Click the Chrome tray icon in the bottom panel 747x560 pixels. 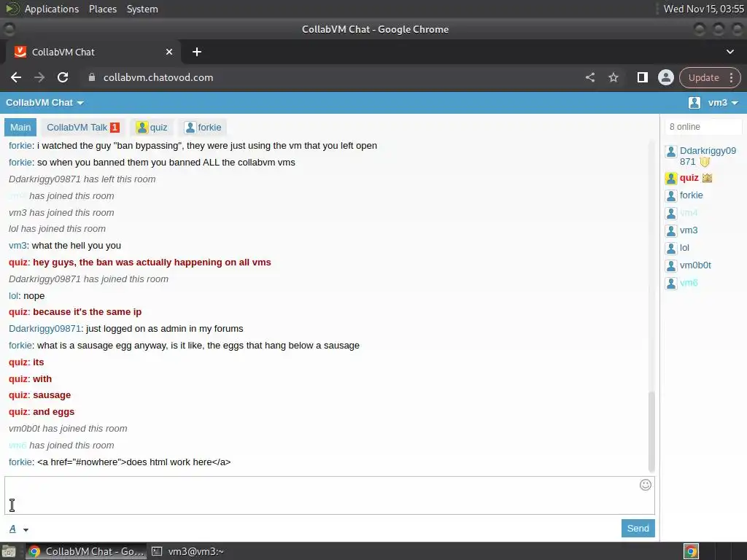click(692, 551)
